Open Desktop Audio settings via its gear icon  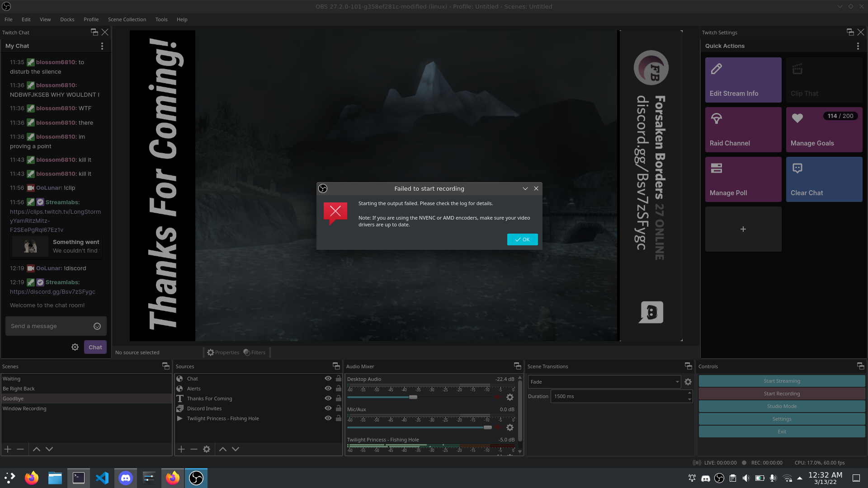pos(510,397)
